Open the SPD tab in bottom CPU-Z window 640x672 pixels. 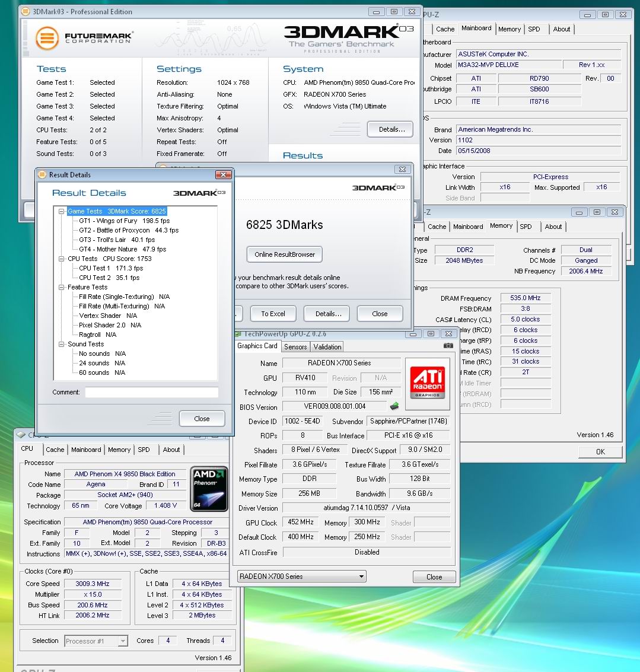[144, 450]
